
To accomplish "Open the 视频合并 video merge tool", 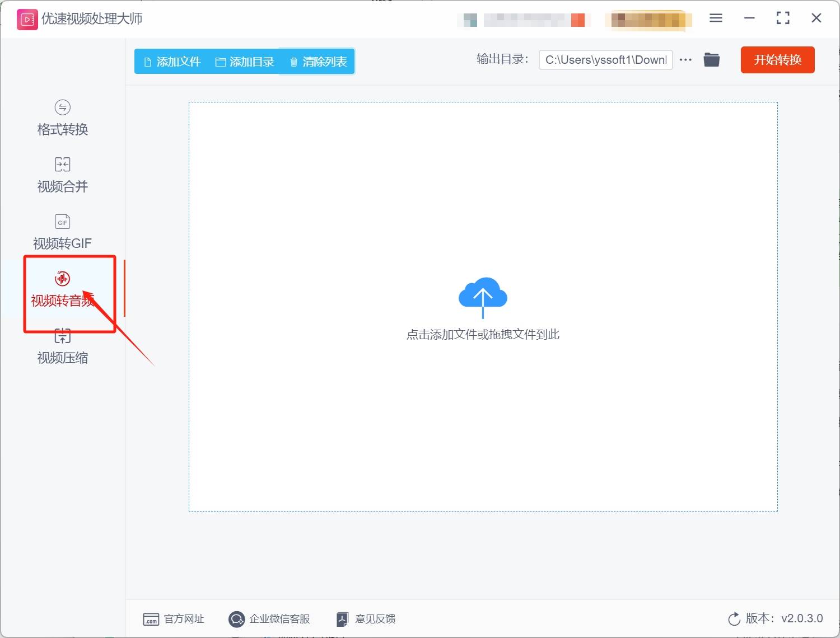I will tap(62, 175).
